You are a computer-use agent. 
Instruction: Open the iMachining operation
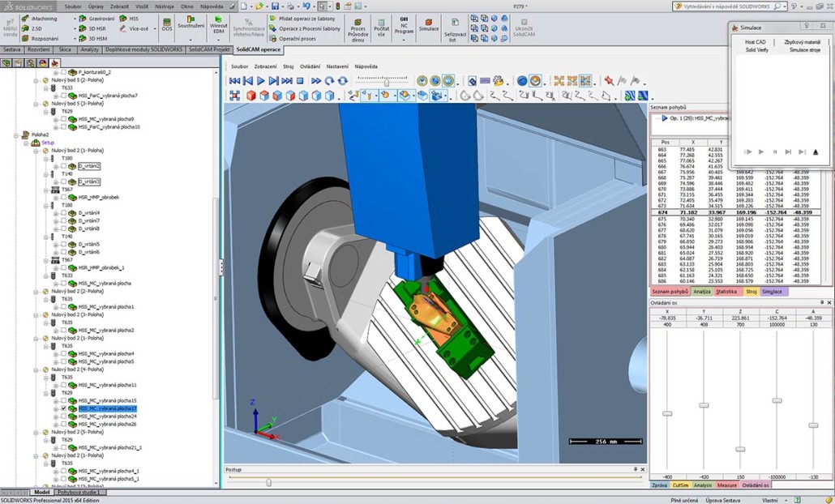tap(40, 19)
